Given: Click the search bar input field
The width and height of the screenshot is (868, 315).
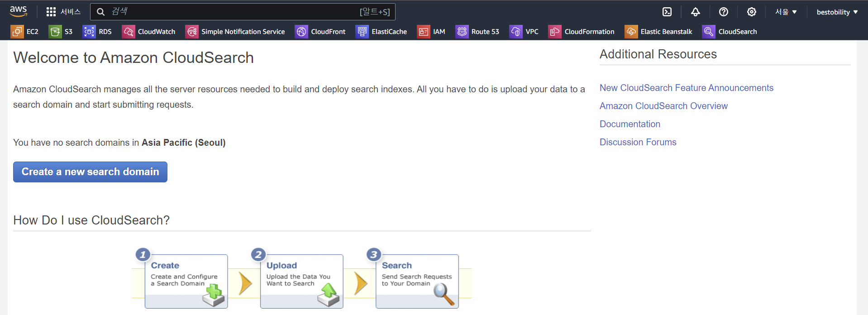Looking at the screenshot, I should pyautogui.click(x=243, y=12).
